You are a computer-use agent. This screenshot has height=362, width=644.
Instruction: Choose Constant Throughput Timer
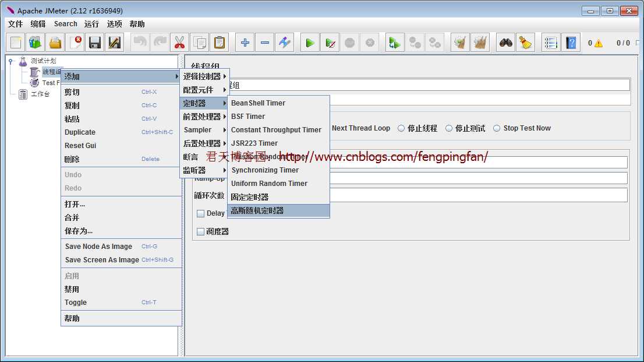click(278, 130)
